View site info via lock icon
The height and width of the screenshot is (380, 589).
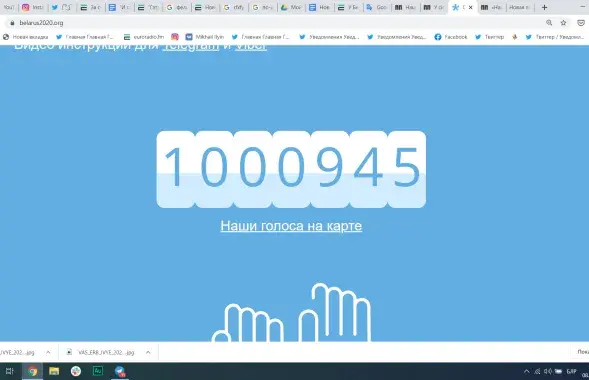12,23
